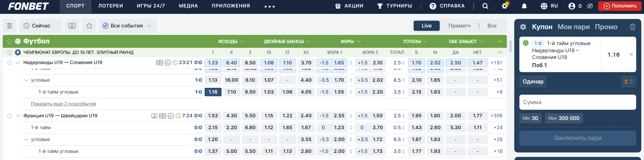644x160 pixels.
Task: Toggle favorite star for Франция U19 match
Action: [x=9, y=116]
